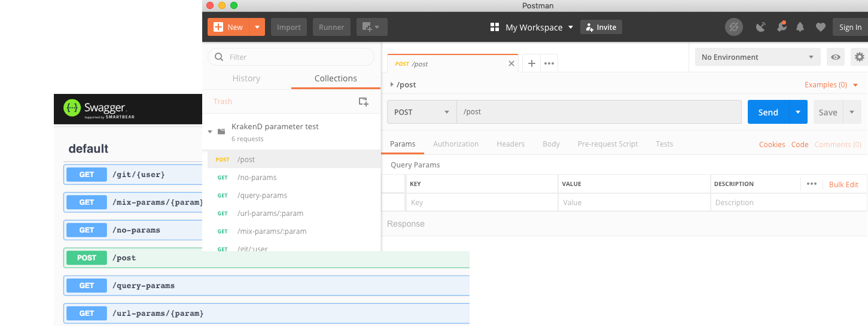
Task: Add a new request tab
Action: [x=531, y=63]
